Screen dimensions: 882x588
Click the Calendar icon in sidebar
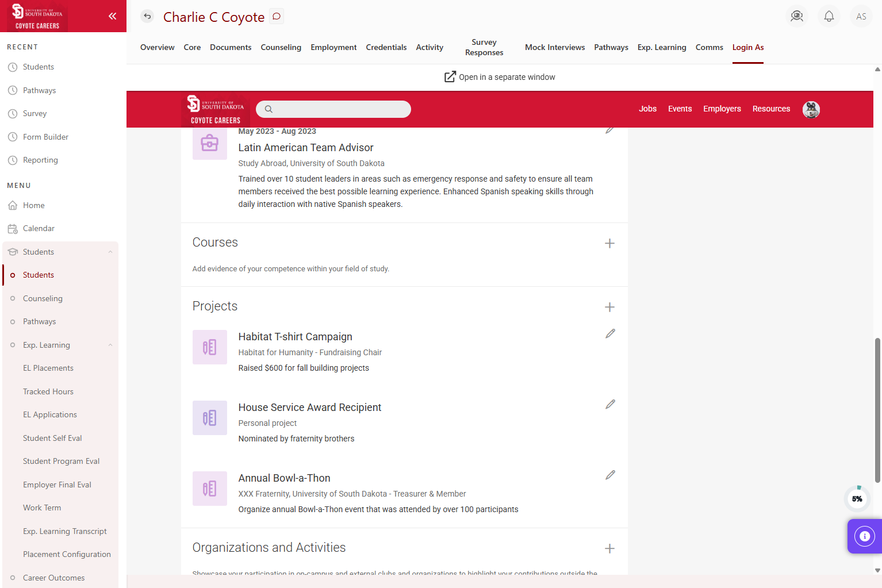[13, 229]
